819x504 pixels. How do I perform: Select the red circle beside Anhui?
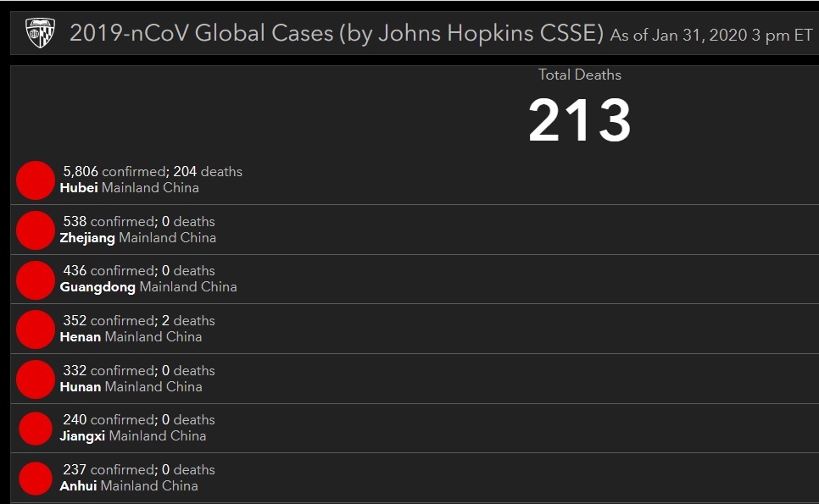point(36,479)
